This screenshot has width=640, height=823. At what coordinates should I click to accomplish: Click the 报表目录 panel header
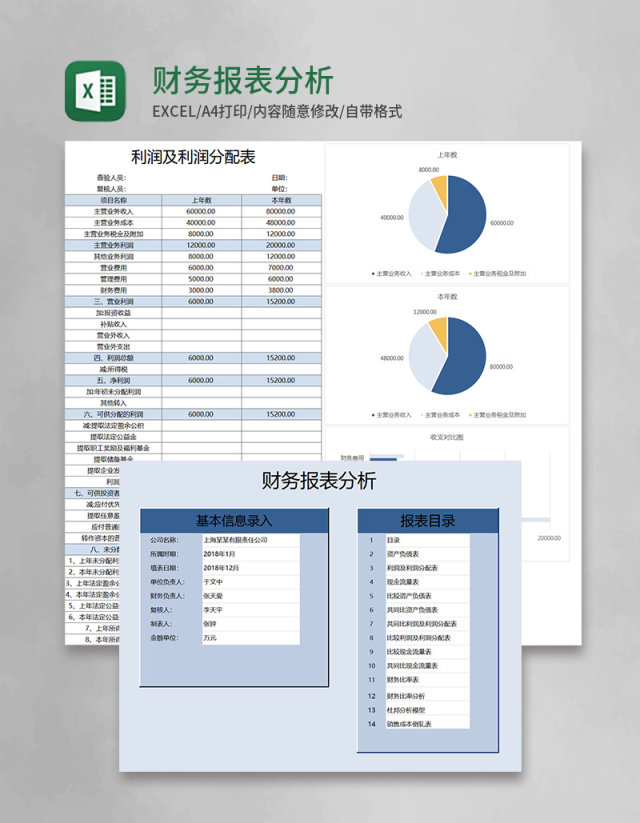[428, 521]
